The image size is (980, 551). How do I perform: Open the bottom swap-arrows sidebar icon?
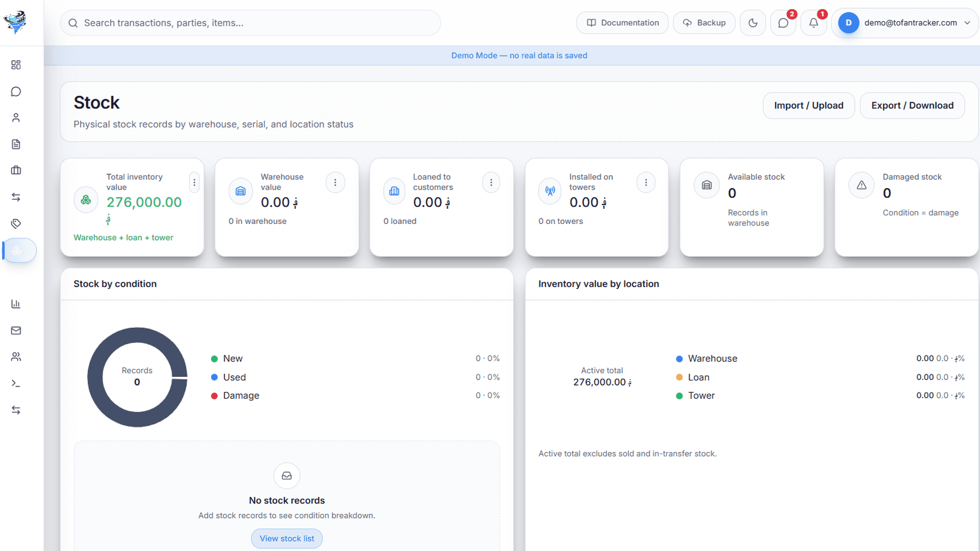16,410
